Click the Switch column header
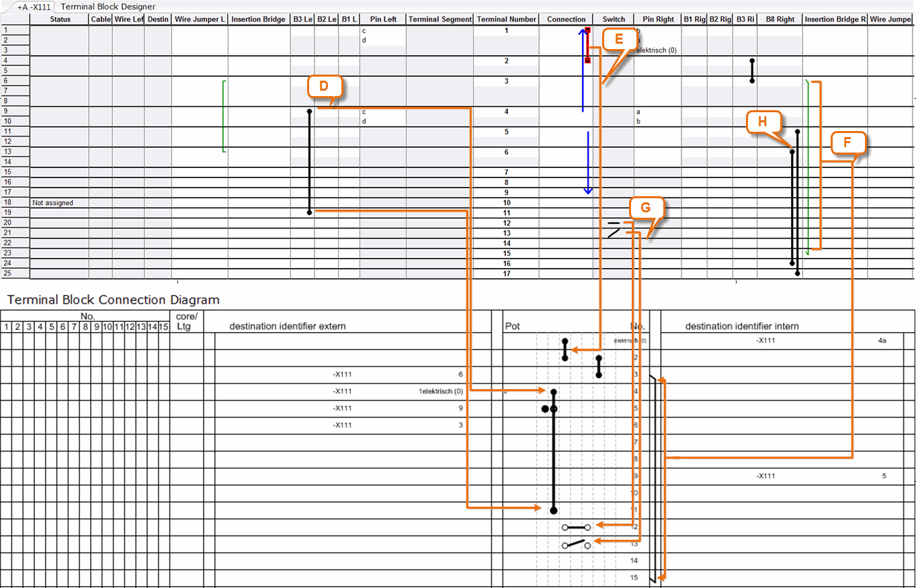Screen dimensions: 916x588 [614, 19]
